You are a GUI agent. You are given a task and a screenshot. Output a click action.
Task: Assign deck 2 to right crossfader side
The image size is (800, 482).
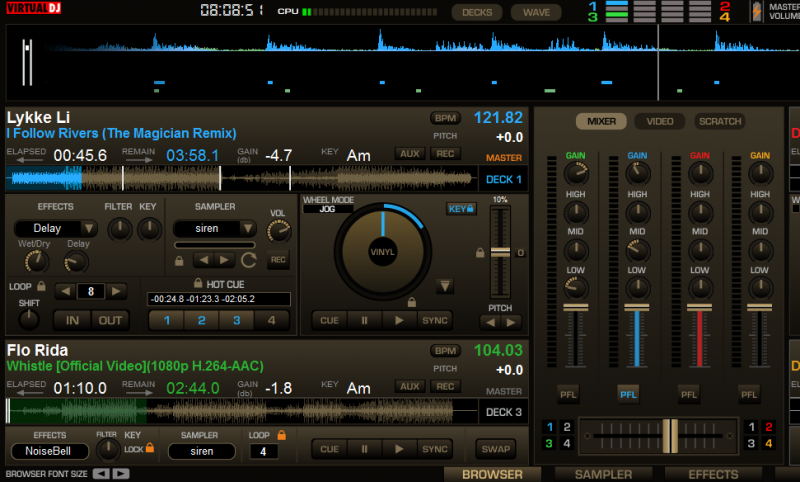pos(769,427)
